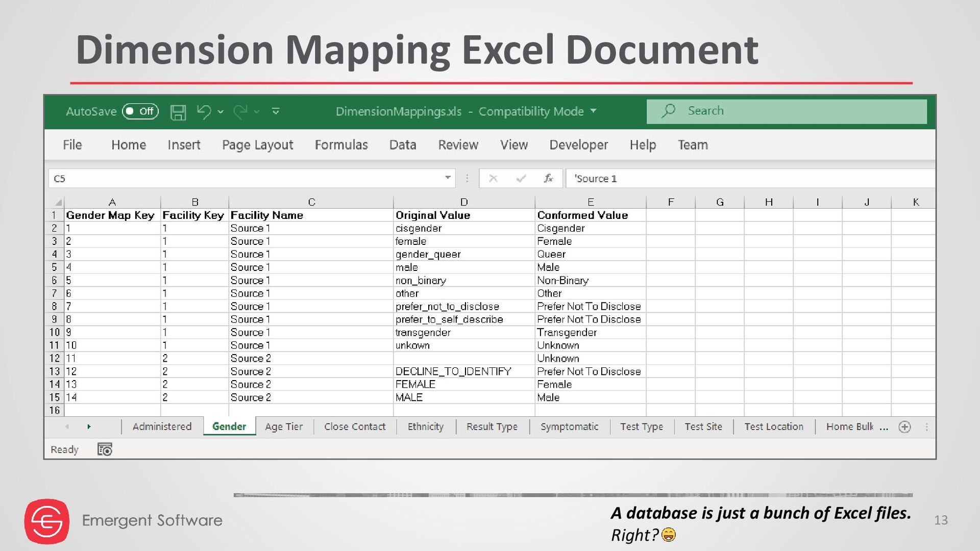The width and height of the screenshot is (980, 551).
Task: Open the Compatibility Mode title dropdown
Action: click(593, 111)
